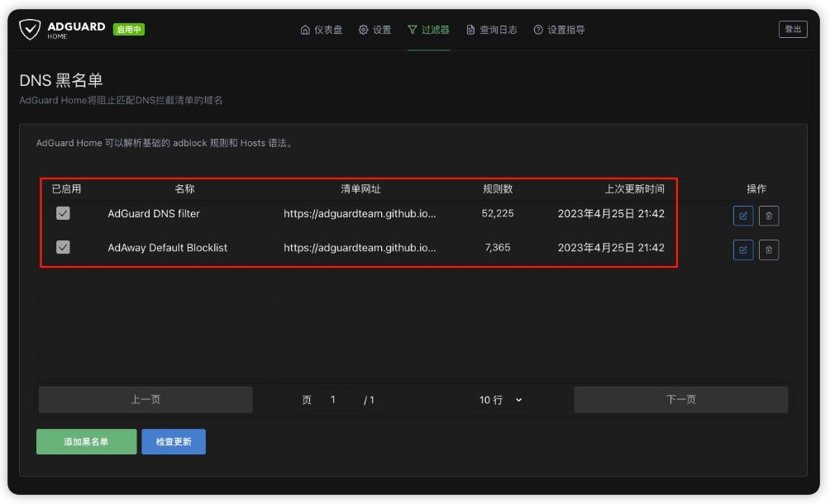Open the 设置指导 setup guide tab
The image size is (830, 504).
coord(559,30)
